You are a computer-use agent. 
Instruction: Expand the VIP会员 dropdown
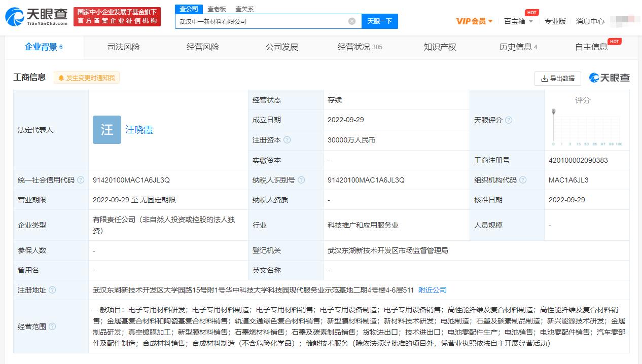[475, 21]
